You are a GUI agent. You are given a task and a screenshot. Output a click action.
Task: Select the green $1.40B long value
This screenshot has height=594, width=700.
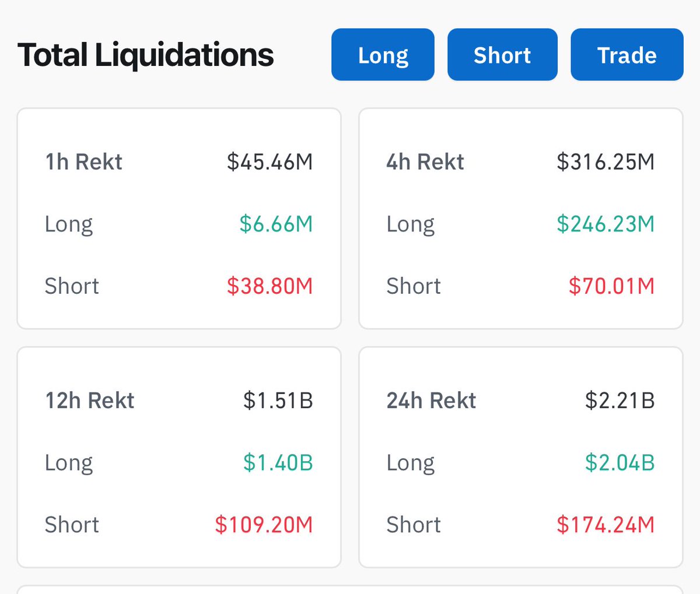(x=278, y=462)
